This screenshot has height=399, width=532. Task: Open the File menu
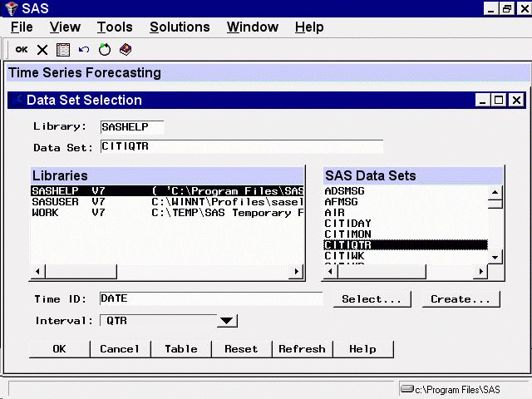click(22, 27)
